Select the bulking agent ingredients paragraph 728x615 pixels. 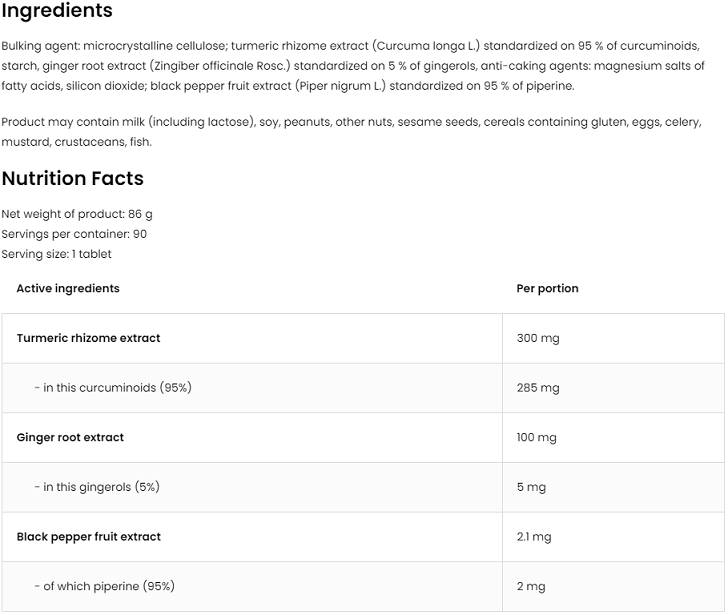coord(352,66)
